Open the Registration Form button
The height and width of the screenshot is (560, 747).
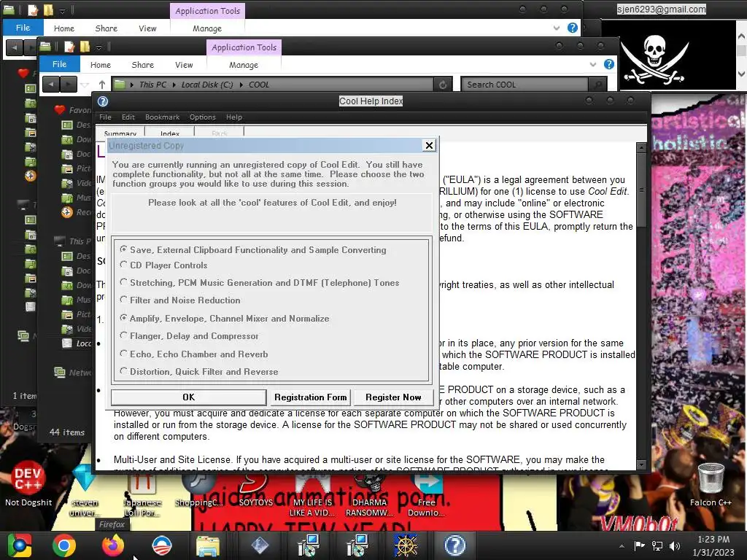click(310, 397)
